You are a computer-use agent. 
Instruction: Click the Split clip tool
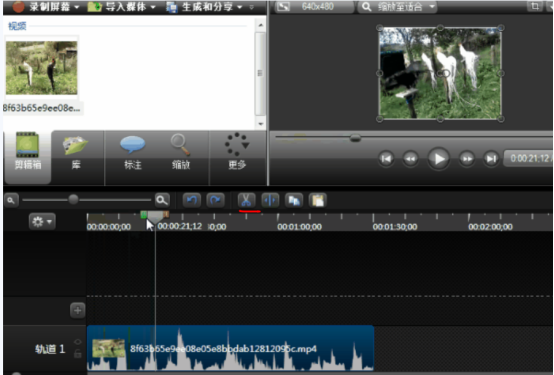pos(270,200)
